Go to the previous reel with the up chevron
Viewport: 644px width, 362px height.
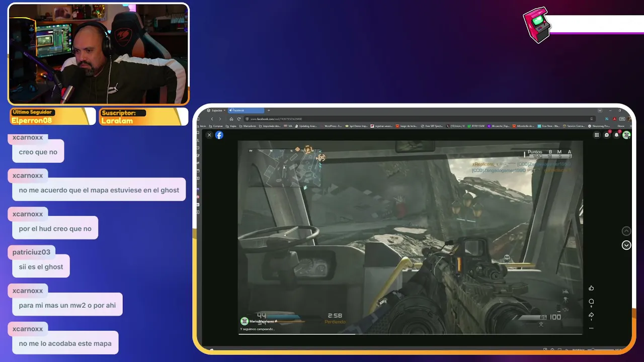click(626, 231)
